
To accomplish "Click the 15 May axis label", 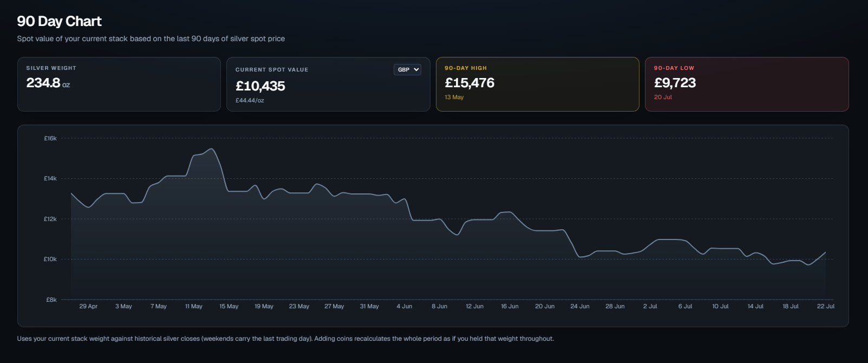I will (x=229, y=307).
